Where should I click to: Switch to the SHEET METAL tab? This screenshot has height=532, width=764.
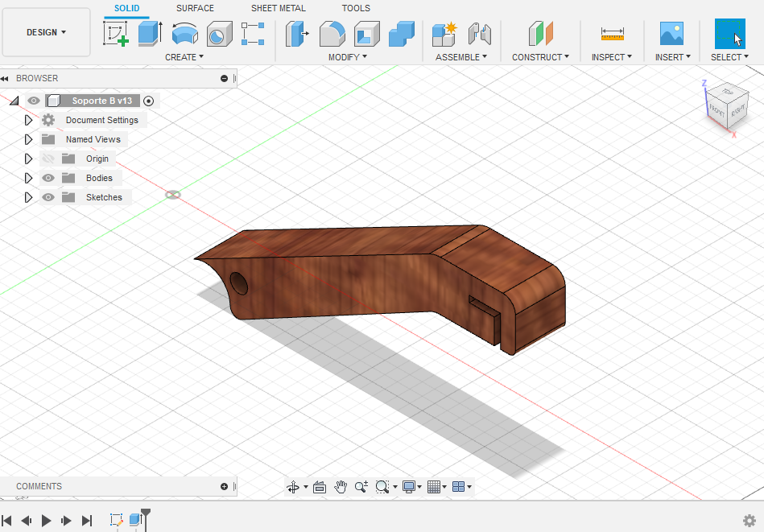pos(279,8)
